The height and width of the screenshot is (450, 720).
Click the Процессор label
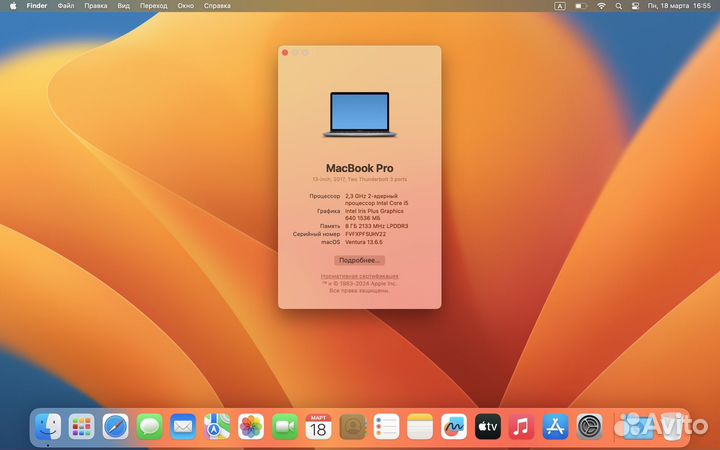click(x=325, y=196)
